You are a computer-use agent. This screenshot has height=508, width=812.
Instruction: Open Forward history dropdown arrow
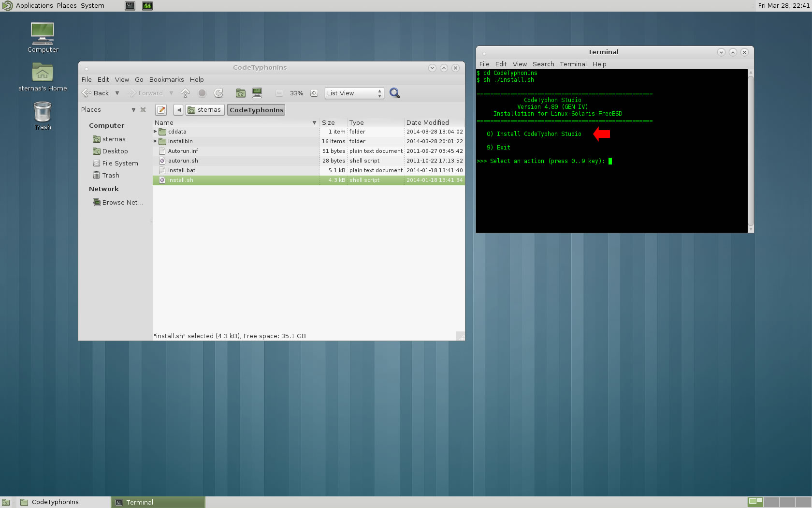click(171, 93)
